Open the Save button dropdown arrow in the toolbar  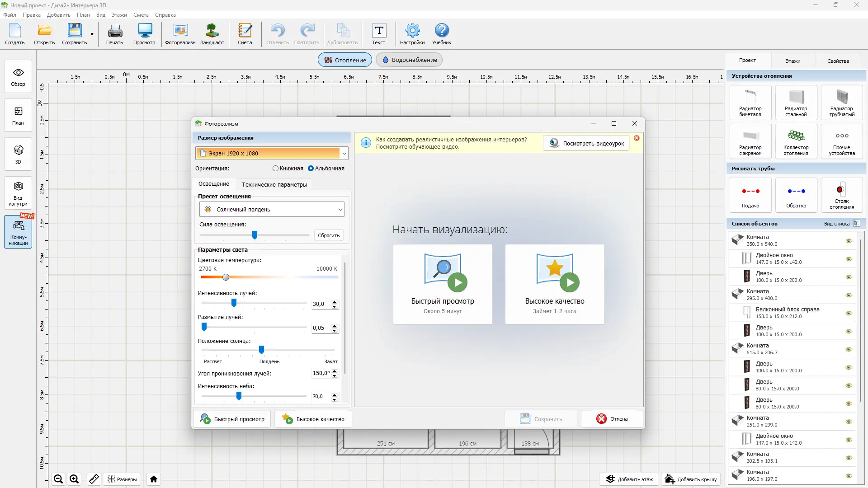[x=92, y=34]
